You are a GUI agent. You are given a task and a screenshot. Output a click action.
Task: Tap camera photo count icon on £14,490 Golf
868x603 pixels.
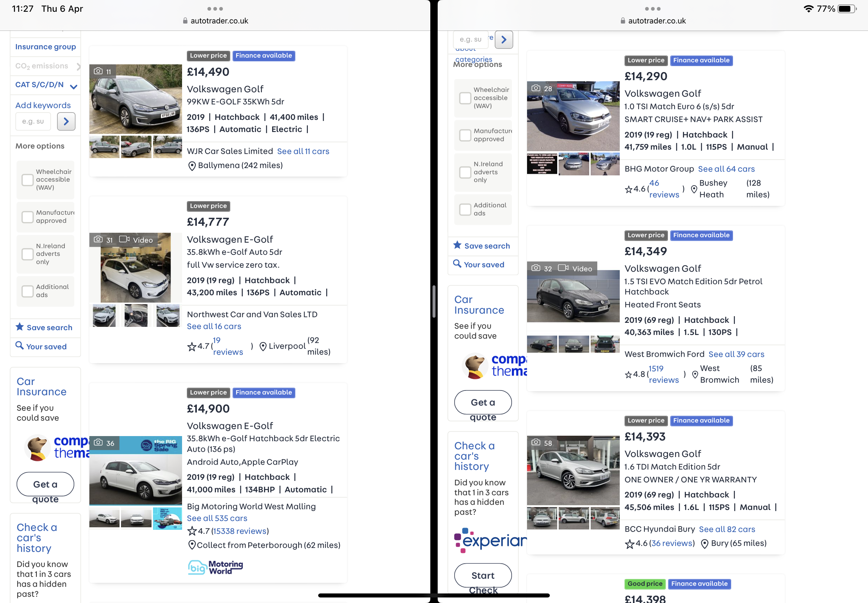pos(98,71)
